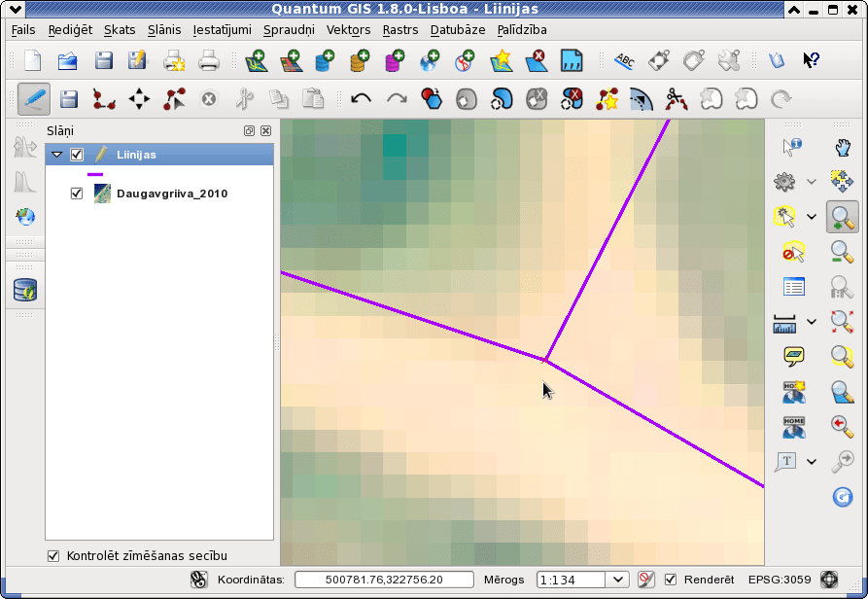Select the Move Feature tool

pos(139,99)
